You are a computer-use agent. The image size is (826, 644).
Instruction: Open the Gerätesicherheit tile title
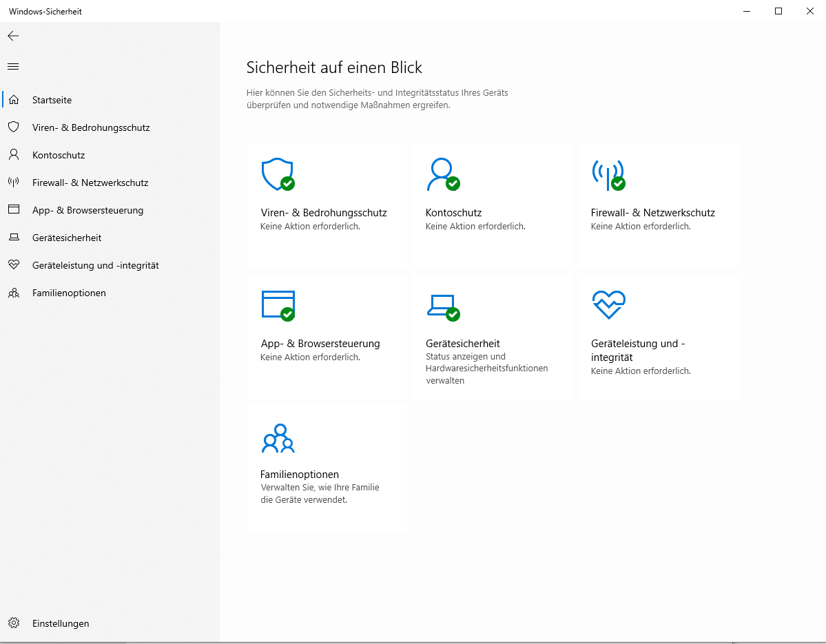click(x=462, y=343)
